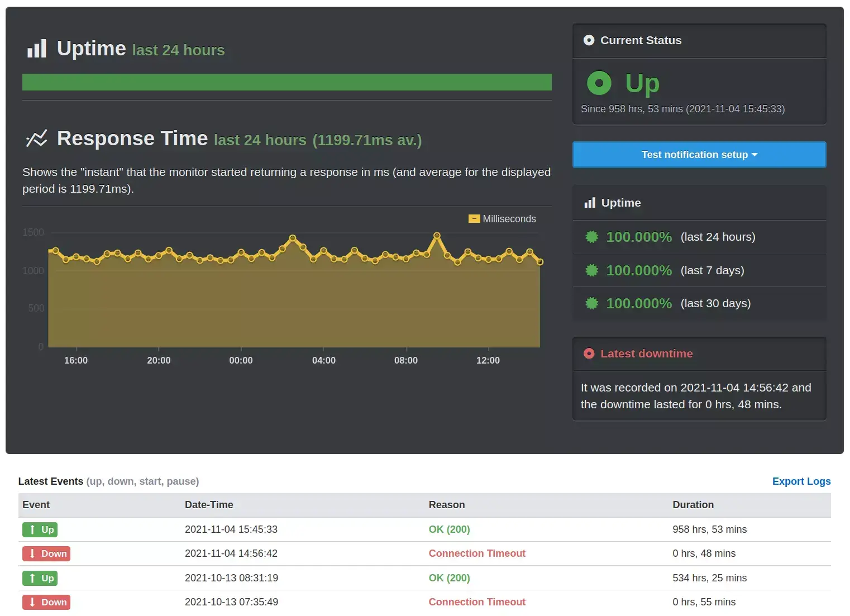Click the OK (200) reason link
Image resolution: width=850 pixels, height=616 pixels.
click(449, 529)
